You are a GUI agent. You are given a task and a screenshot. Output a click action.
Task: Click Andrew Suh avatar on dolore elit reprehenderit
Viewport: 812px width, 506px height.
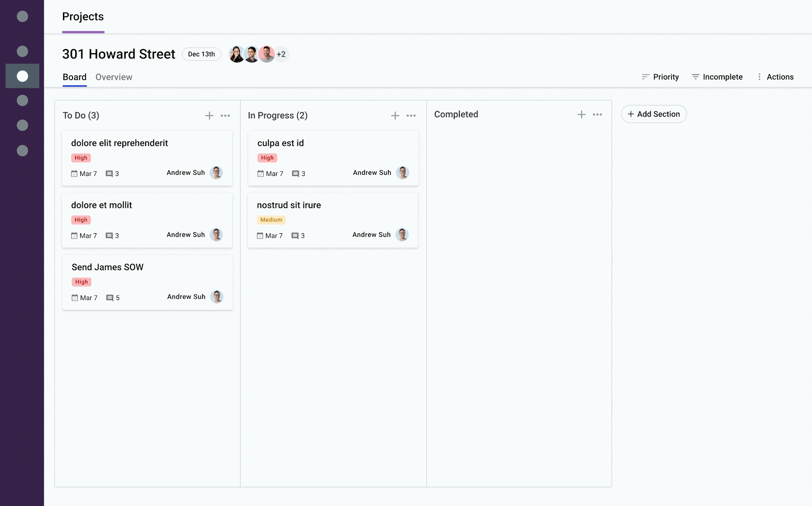216,173
